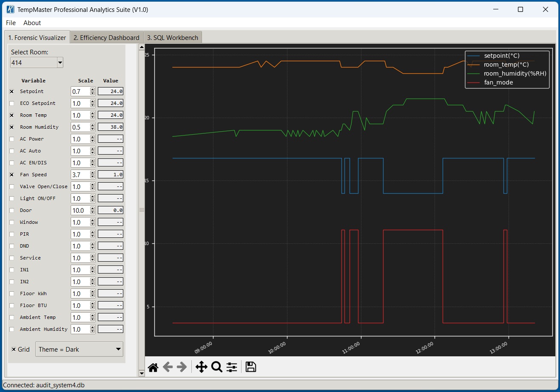Decrease the Door scale stepper
560x392 pixels.
point(93,212)
